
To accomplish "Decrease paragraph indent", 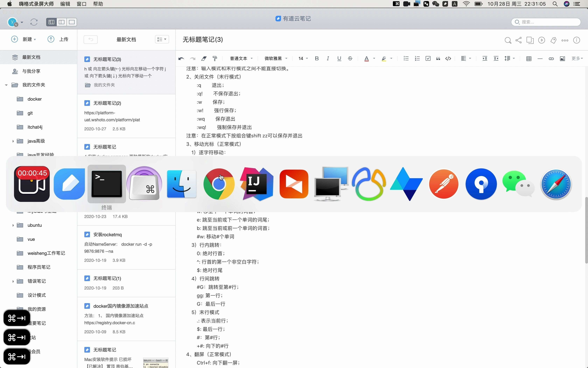I will tap(496, 58).
